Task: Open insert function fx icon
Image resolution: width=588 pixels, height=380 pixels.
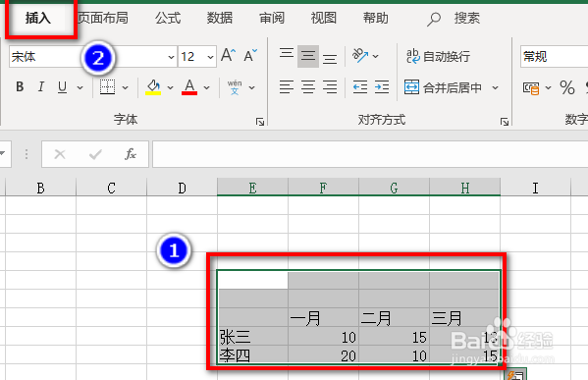Action: click(131, 154)
